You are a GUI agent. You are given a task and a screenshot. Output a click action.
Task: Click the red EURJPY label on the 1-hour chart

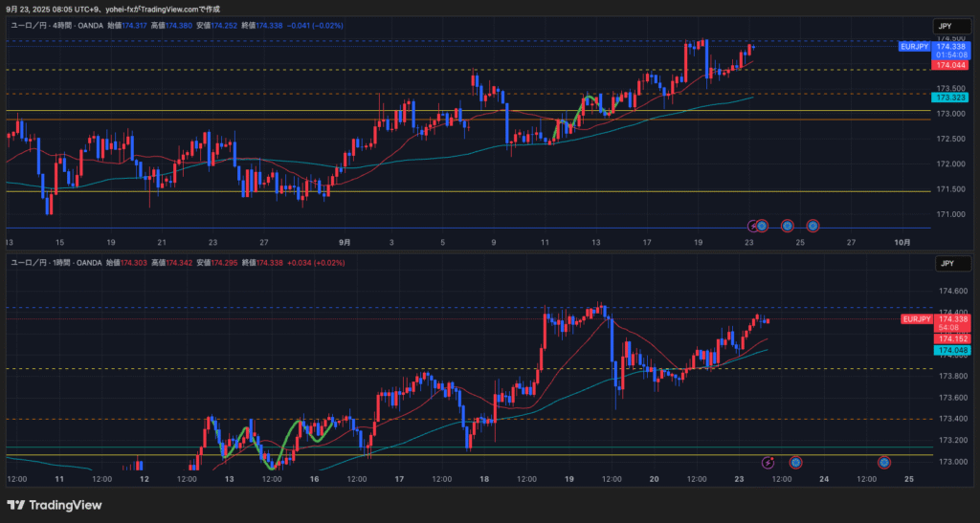(x=916, y=318)
